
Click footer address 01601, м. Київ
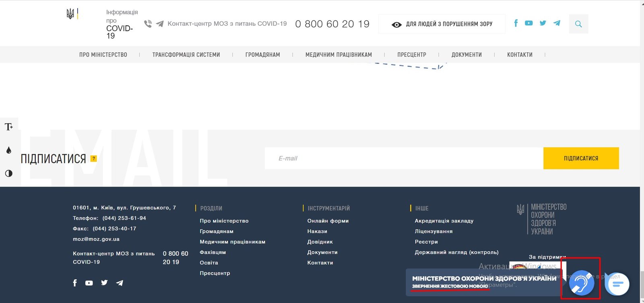[124, 208]
